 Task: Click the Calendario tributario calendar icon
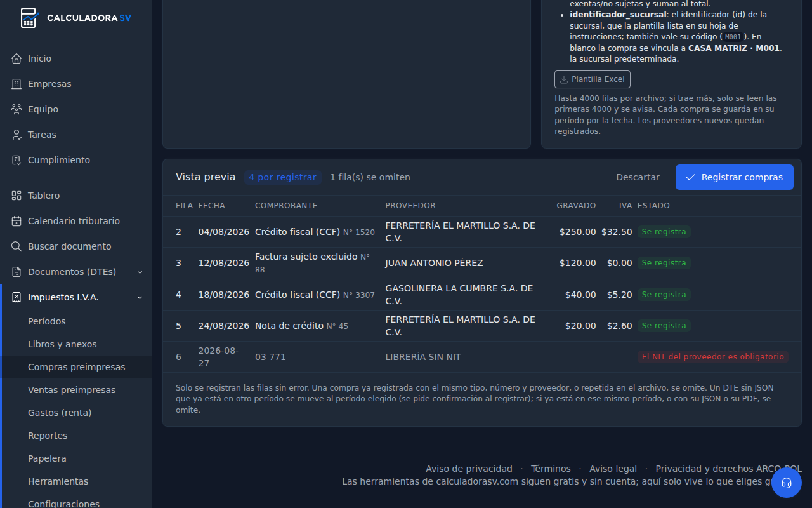16,221
